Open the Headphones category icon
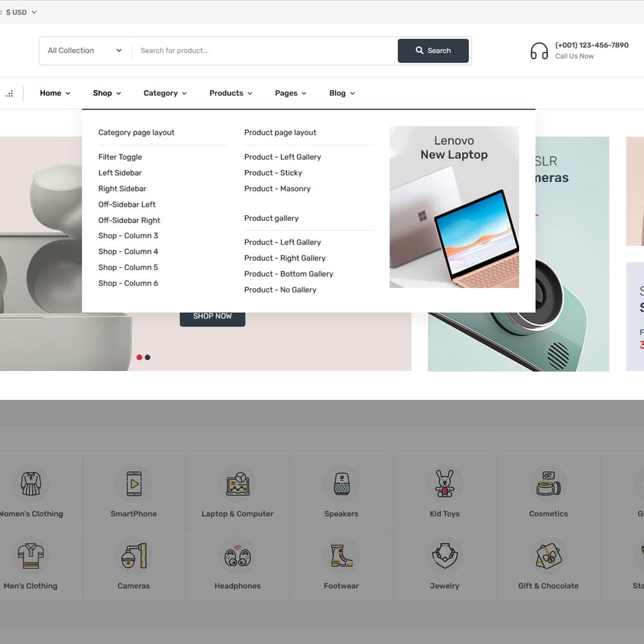Image resolution: width=644 pixels, height=644 pixels. (238, 556)
